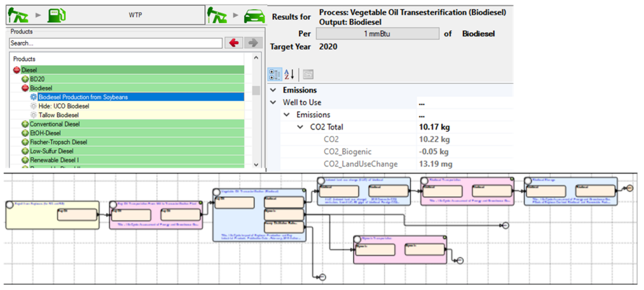Image resolution: width=644 pixels, height=290 pixels.
Task: Open the WTP tab
Action: (135, 15)
